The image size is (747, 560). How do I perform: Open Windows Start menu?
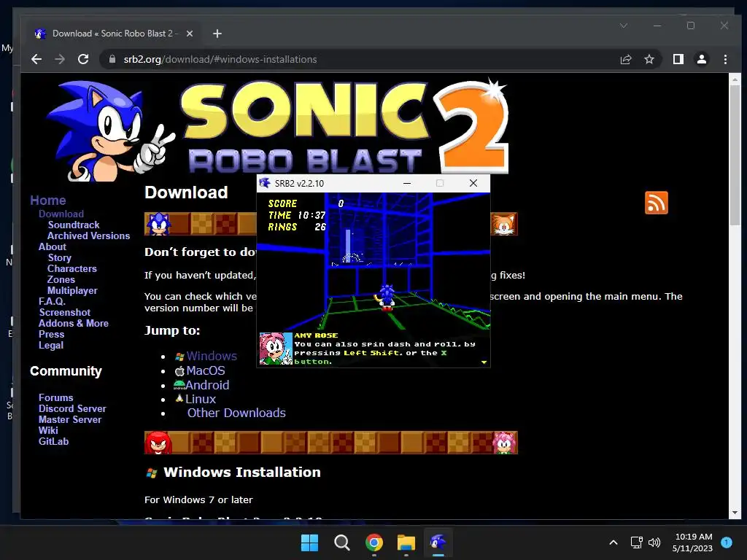pos(309,542)
